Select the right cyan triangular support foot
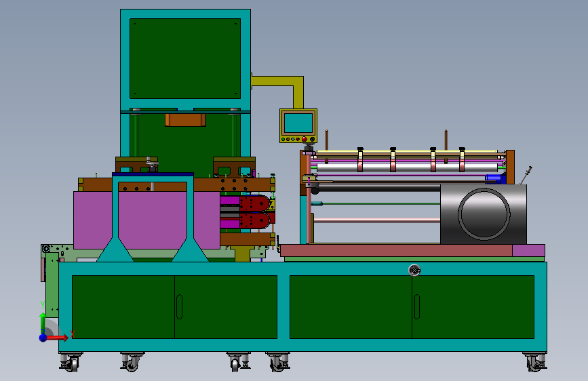 [190, 249]
